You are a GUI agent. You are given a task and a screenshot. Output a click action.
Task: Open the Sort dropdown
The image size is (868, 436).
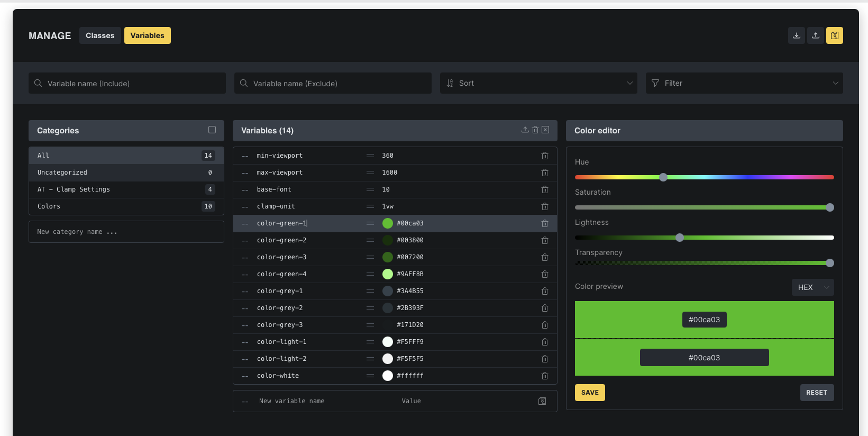pos(538,83)
